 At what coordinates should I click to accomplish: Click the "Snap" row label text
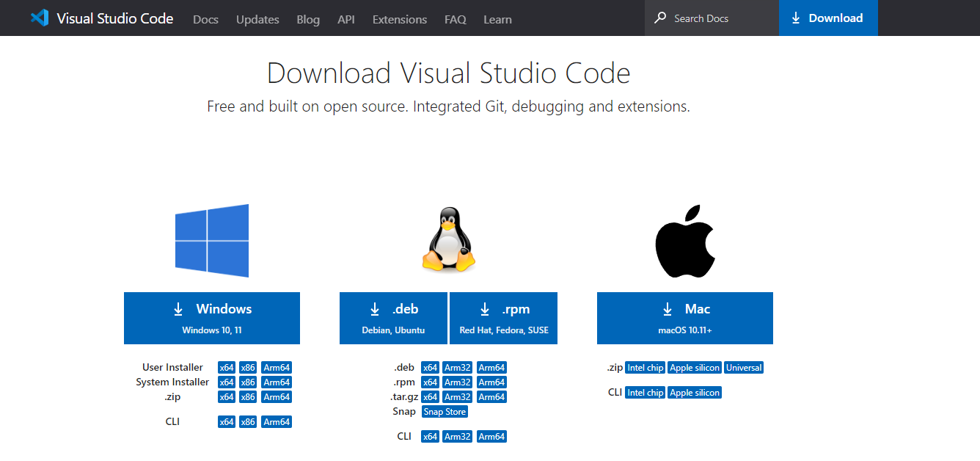(x=404, y=412)
